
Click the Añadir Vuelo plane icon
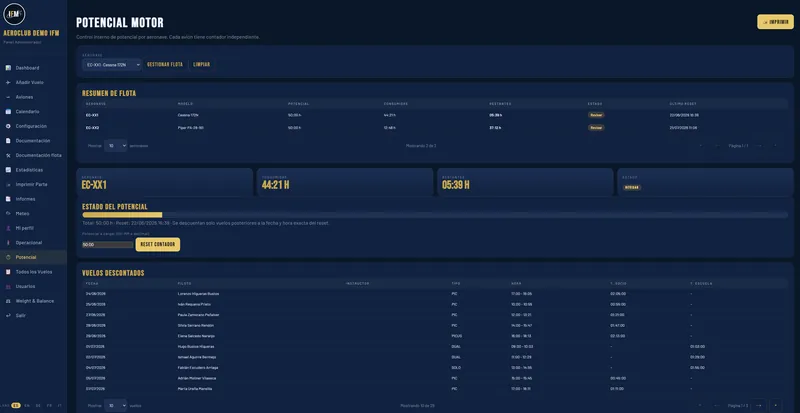[8, 82]
